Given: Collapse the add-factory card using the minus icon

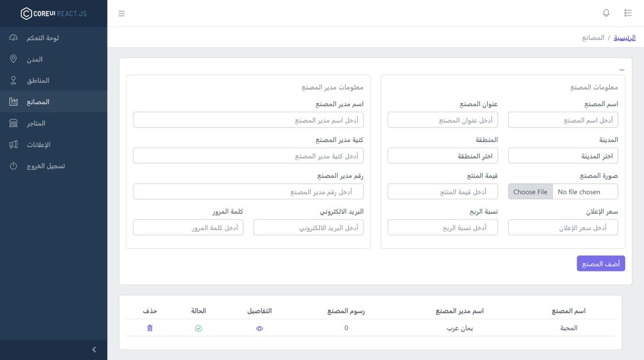Looking at the screenshot, I should pyautogui.click(x=621, y=70).
